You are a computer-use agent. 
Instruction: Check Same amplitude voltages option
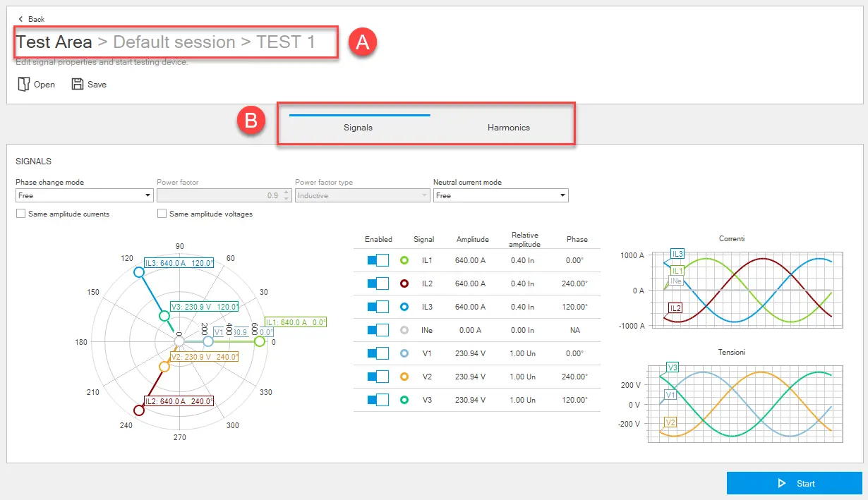(162, 214)
